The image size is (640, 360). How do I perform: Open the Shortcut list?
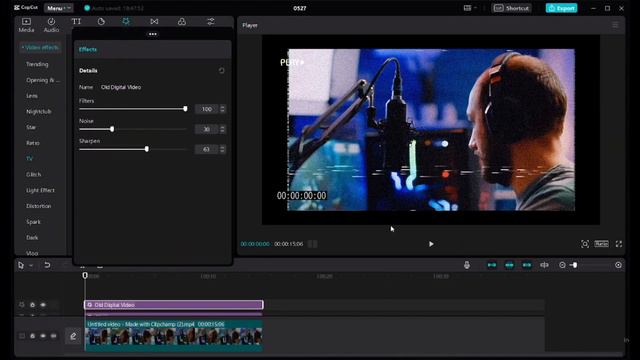click(511, 8)
